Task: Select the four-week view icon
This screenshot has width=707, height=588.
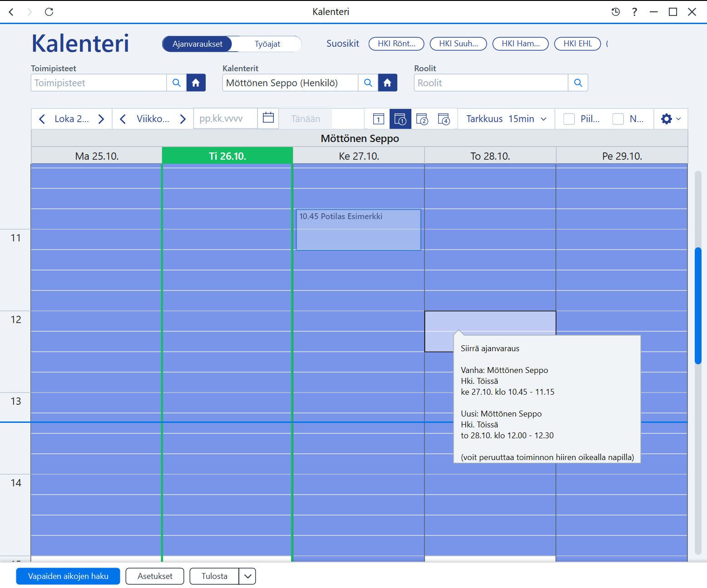Action: coord(444,119)
